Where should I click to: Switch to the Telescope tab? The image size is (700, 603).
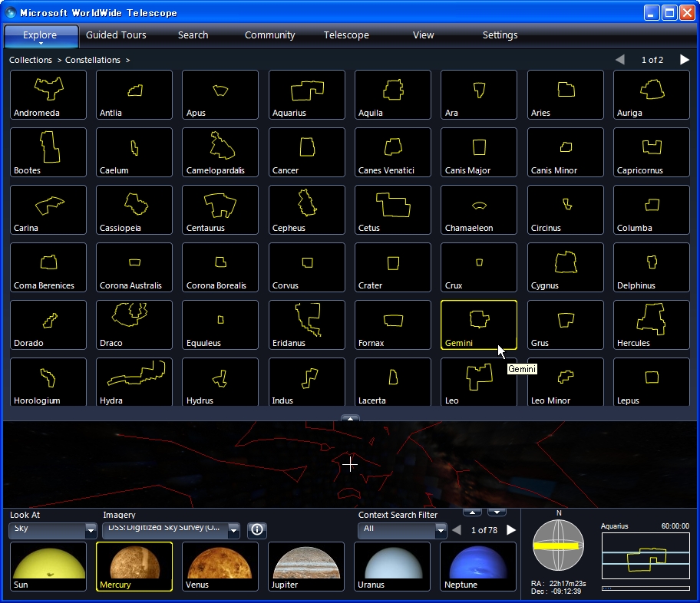click(346, 35)
